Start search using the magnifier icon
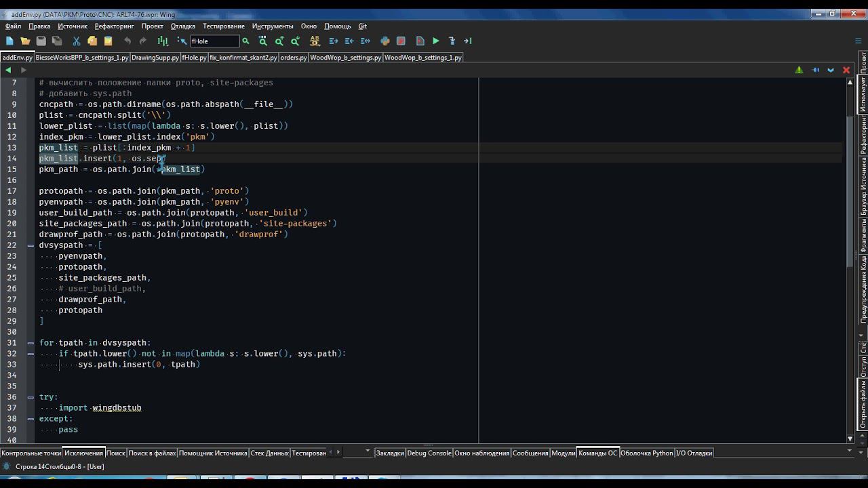The width and height of the screenshot is (868, 488). click(245, 41)
